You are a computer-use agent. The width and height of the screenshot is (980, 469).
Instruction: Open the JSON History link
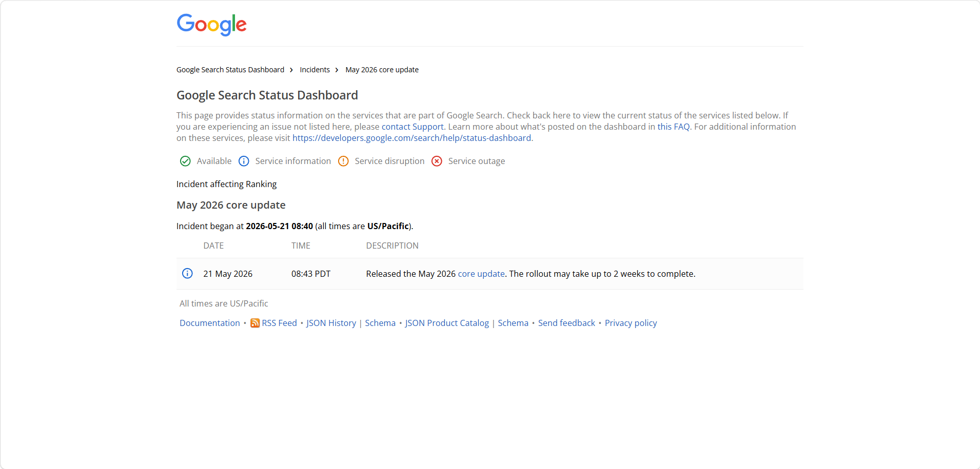331,323
